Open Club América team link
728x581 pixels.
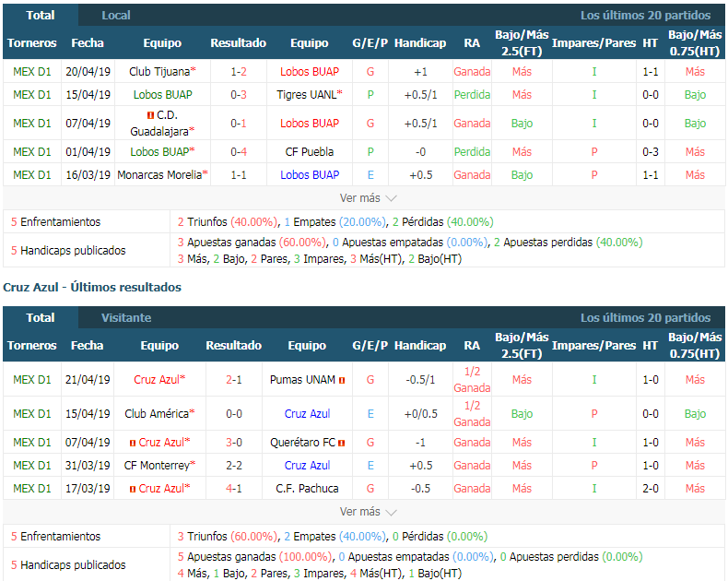(157, 414)
